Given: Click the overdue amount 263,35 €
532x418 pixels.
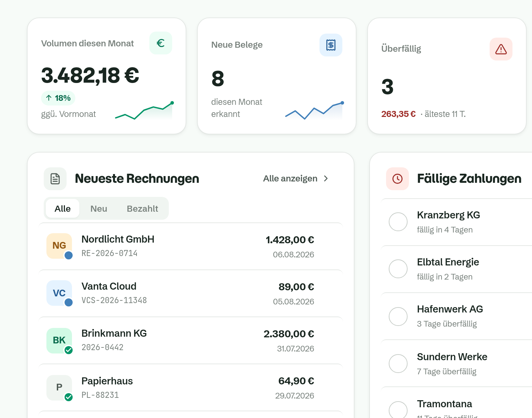Looking at the screenshot, I should click(x=398, y=114).
